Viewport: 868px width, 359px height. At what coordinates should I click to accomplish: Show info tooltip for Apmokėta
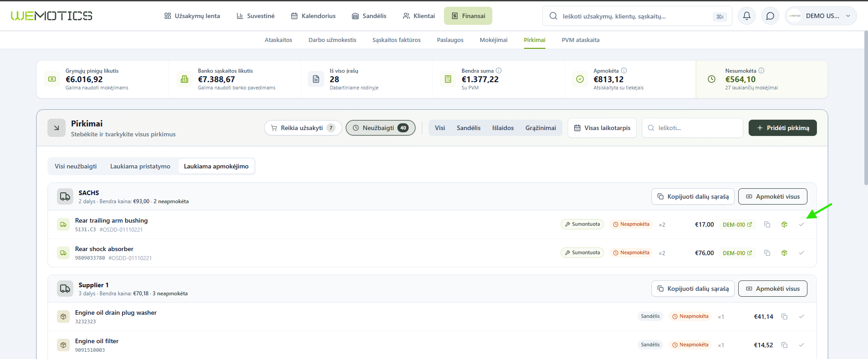[x=624, y=70]
